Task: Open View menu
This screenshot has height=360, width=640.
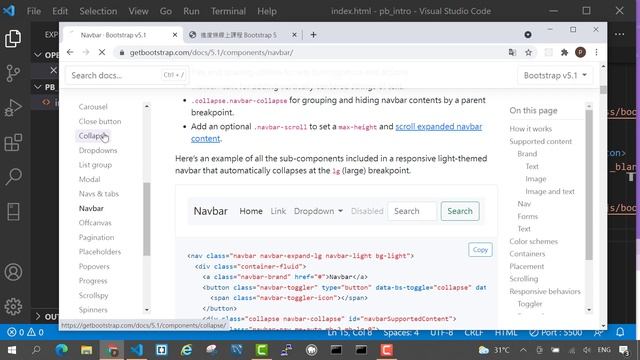Action: coord(138,11)
